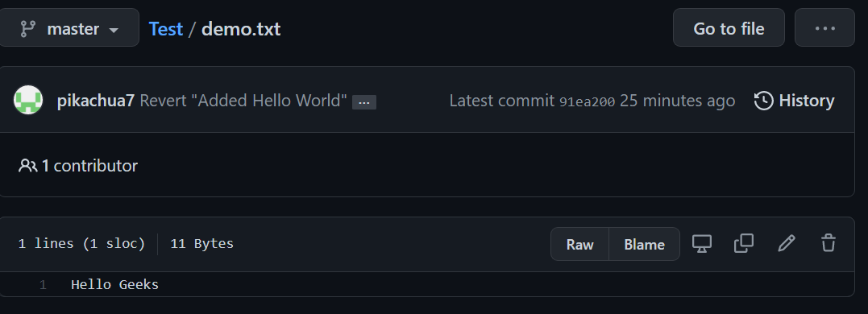View the file in Raw mode
The image size is (868, 314).
(x=579, y=244)
